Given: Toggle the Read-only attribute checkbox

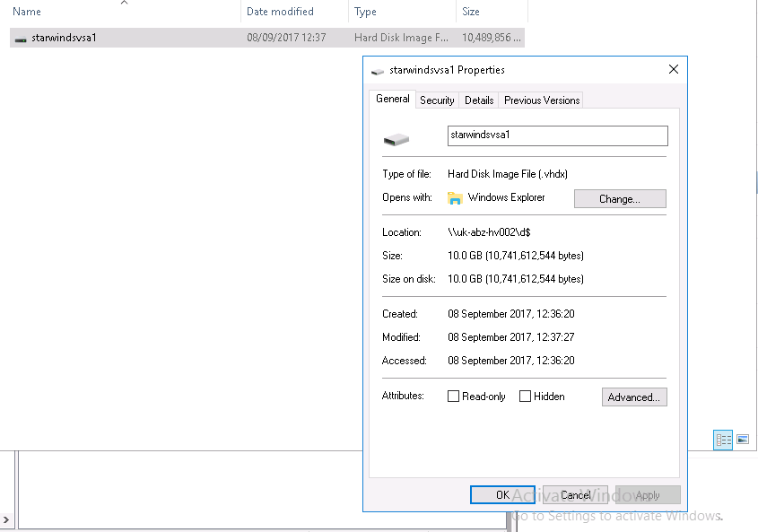Looking at the screenshot, I should (x=453, y=397).
